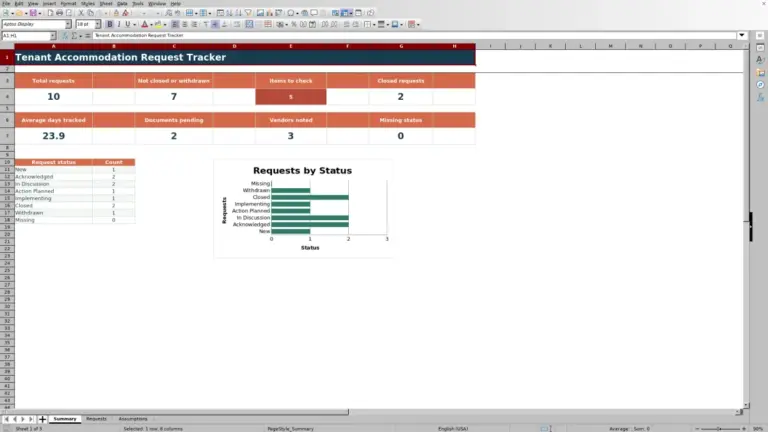The image size is (768, 432).
Task: Open the Font Size dropdown
Action: pyautogui.click(x=97, y=24)
